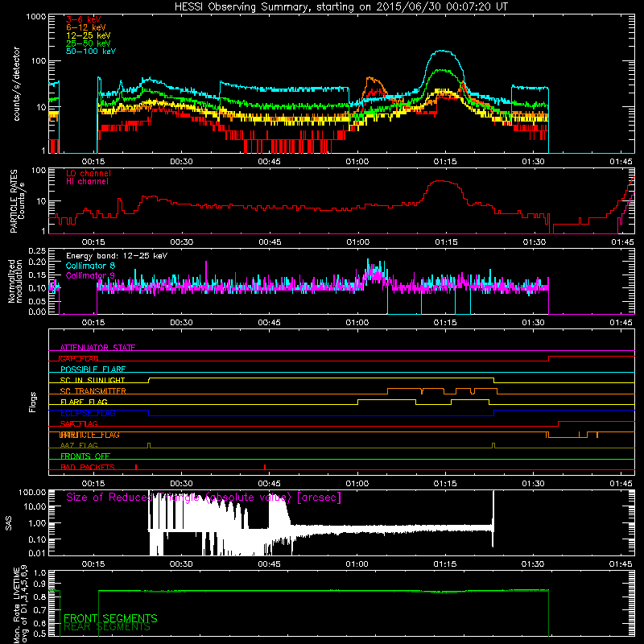The width and height of the screenshot is (644, 644).
Task: Click the ECLIPSE_FLAG label
Action: click(88, 413)
